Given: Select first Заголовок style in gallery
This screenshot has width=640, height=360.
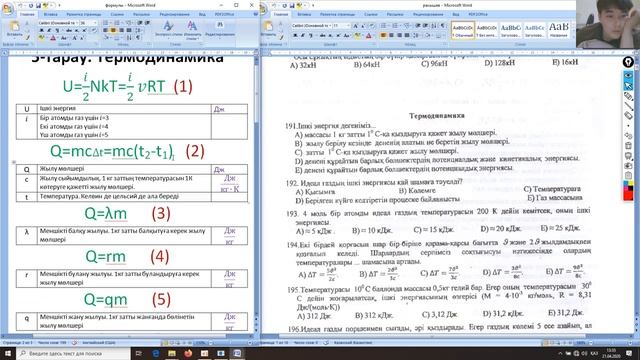Looking at the screenshot, I should 511,30.
